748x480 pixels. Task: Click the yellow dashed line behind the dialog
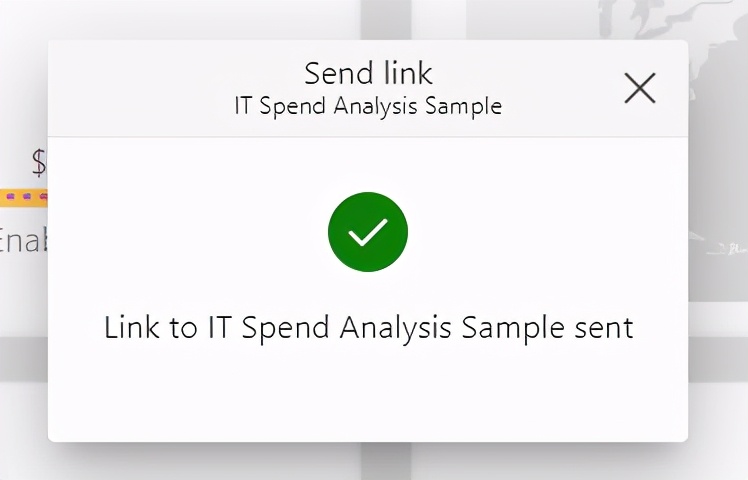[23, 197]
